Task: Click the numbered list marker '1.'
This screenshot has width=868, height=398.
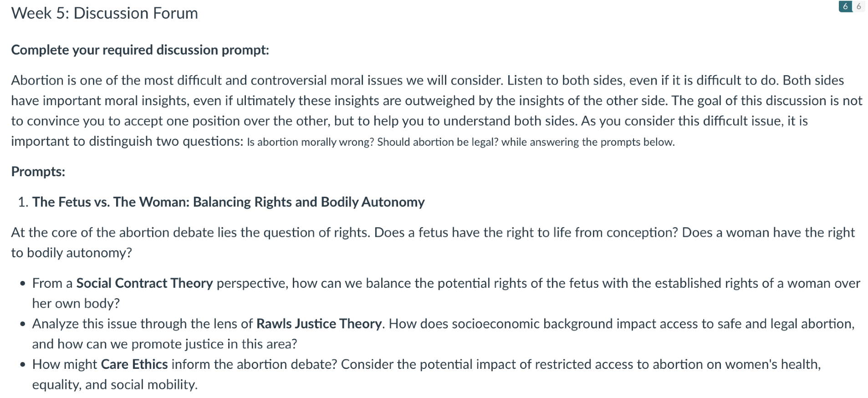Action: (x=23, y=202)
